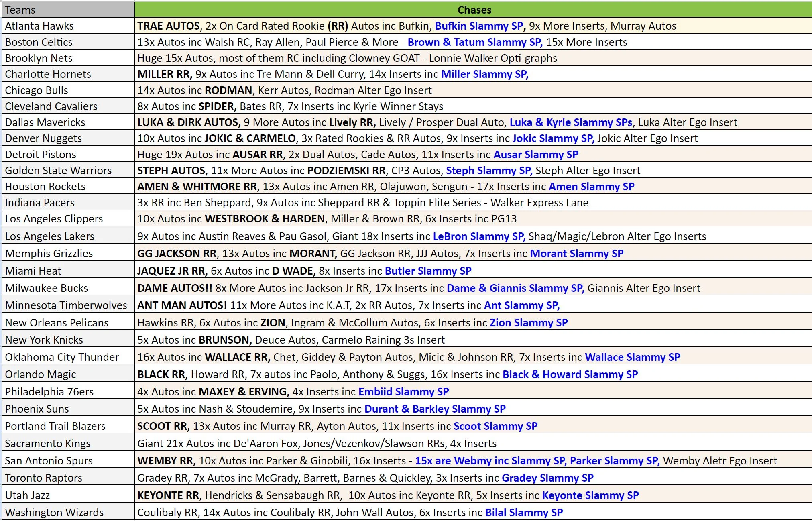Select the chases cell mentioning Zion Slammy SP
Viewport: 812px width, 521px height.
473,322
